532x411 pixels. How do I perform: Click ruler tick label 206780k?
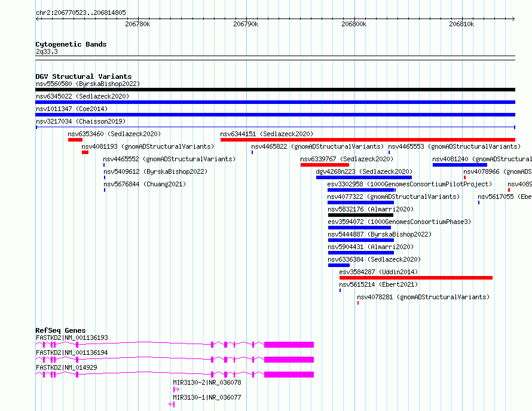[x=137, y=24]
